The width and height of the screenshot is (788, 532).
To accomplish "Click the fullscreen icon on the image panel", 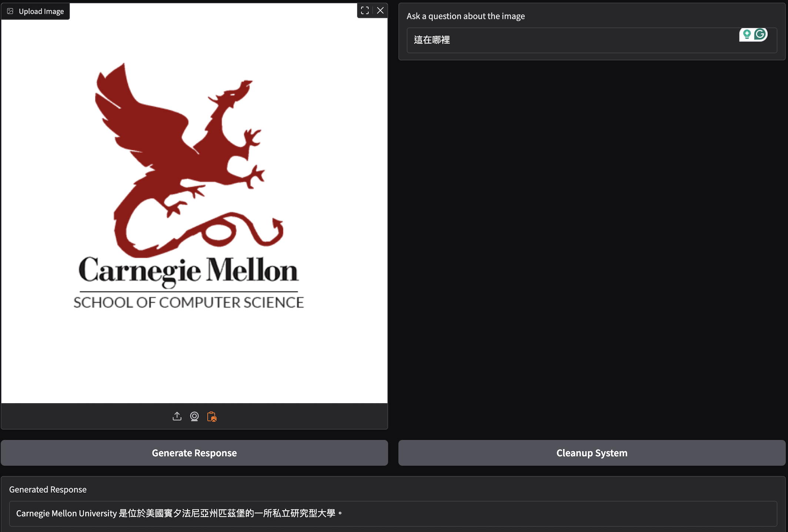I will tap(365, 10).
